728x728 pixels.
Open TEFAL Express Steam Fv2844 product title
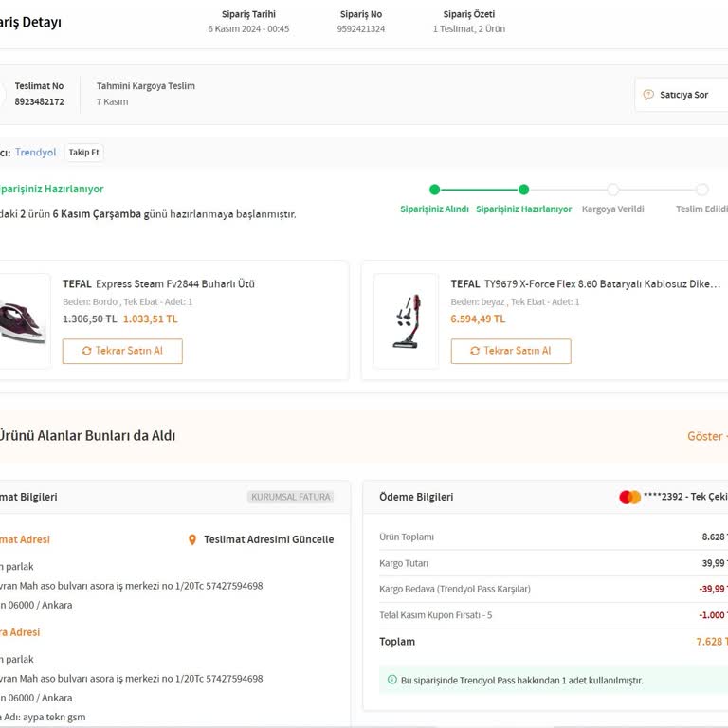coord(159,283)
